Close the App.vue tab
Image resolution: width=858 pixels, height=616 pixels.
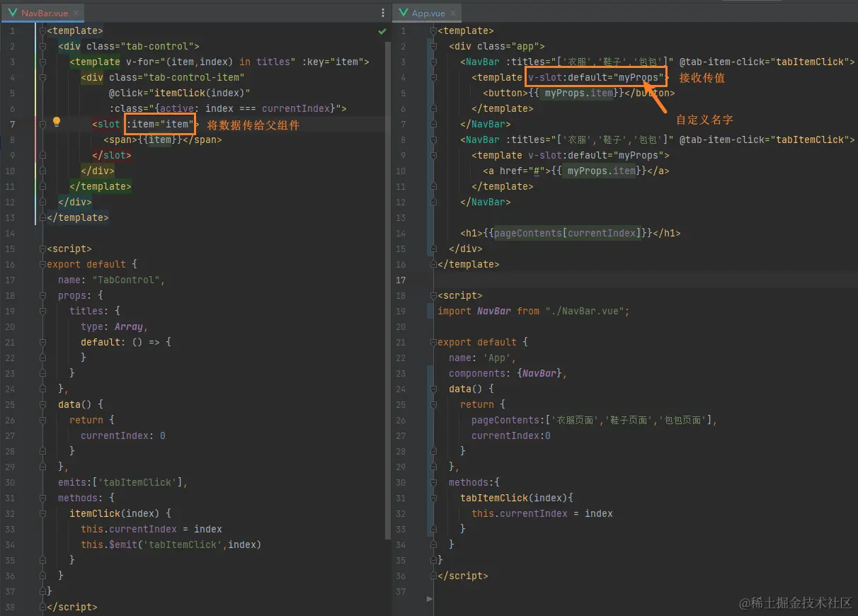tap(452, 13)
